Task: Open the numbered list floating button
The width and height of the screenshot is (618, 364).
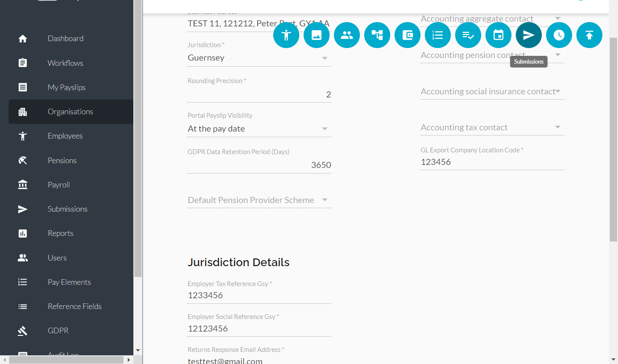Action: tap(438, 35)
